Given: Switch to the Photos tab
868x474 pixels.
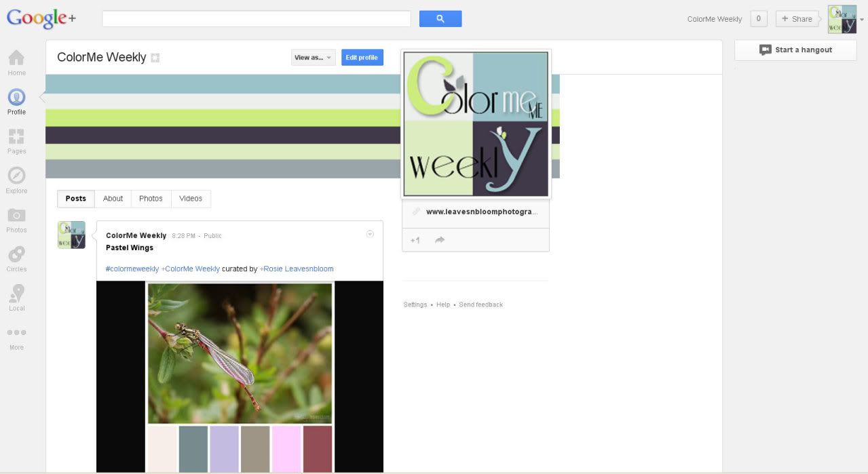Looking at the screenshot, I should coord(151,199).
